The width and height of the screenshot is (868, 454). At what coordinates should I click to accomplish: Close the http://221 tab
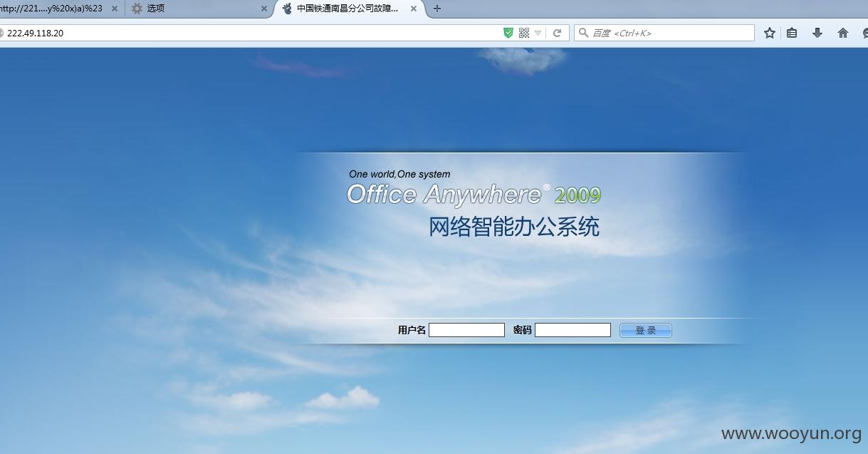(x=115, y=9)
